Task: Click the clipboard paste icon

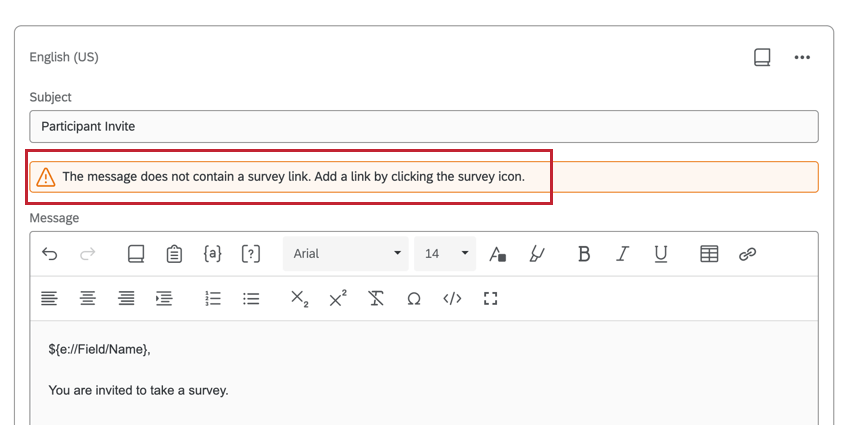Action: point(174,254)
